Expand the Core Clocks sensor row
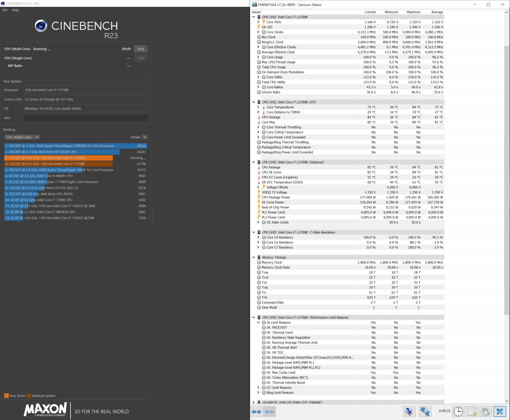 [258, 32]
